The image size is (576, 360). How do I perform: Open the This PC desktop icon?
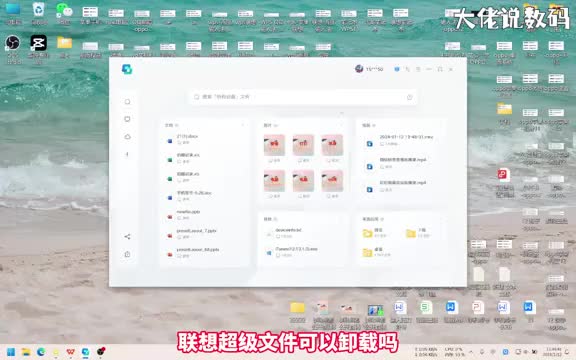pos(13,14)
